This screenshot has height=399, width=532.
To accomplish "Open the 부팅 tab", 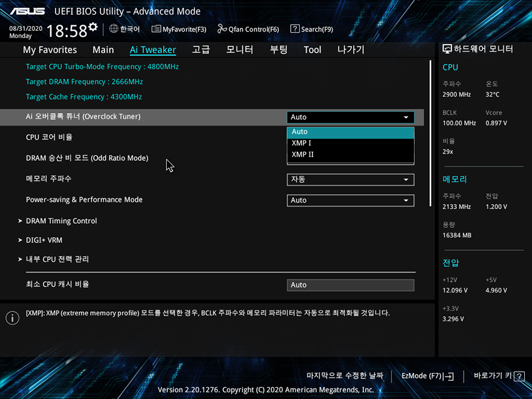I will (279, 50).
